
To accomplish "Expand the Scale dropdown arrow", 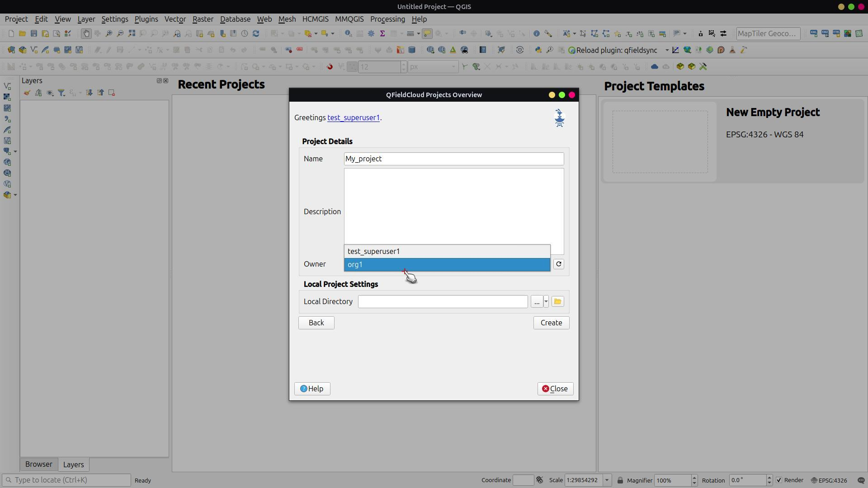I will (x=607, y=480).
